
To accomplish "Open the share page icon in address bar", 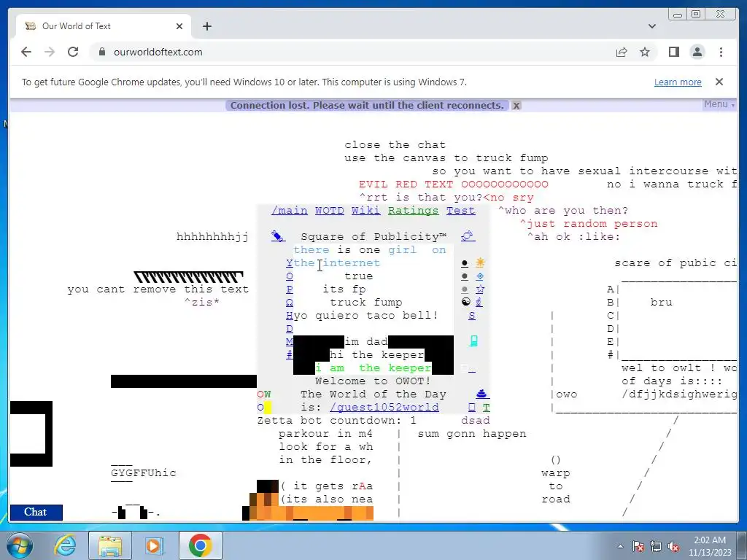I will click(x=622, y=52).
